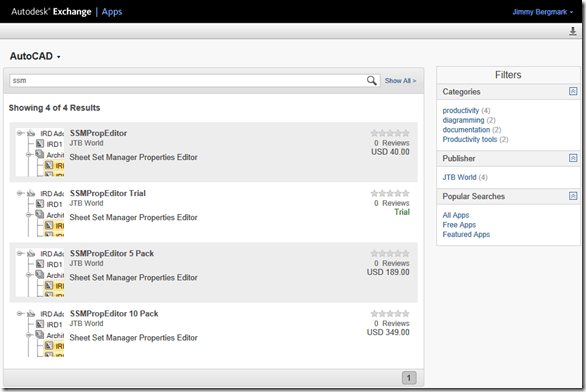This screenshot has width=586, height=392.
Task: Click the Apps link in header
Action: click(x=112, y=12)
